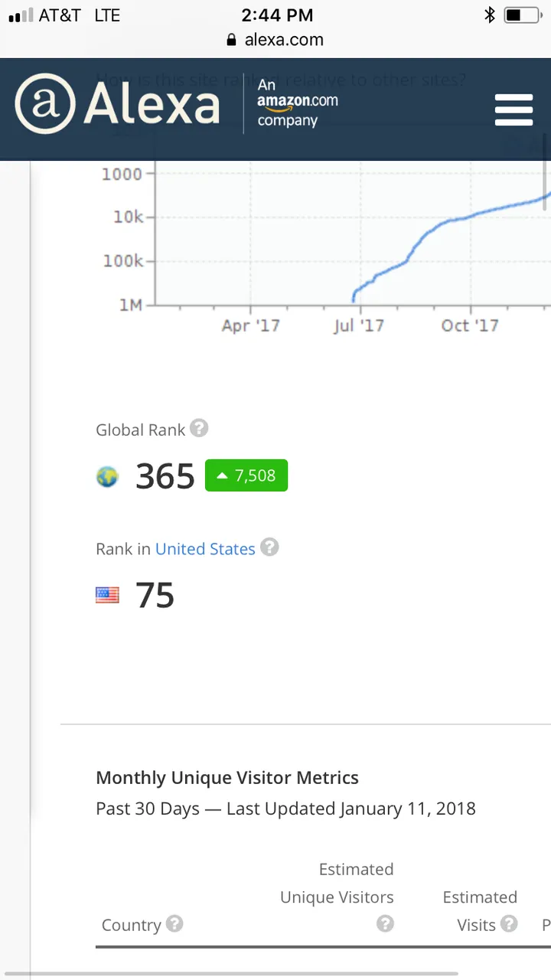Screen dimensions: 551x980
Task: Tap the green 7,508 rank change badge
Action: [x=246, y=475]
